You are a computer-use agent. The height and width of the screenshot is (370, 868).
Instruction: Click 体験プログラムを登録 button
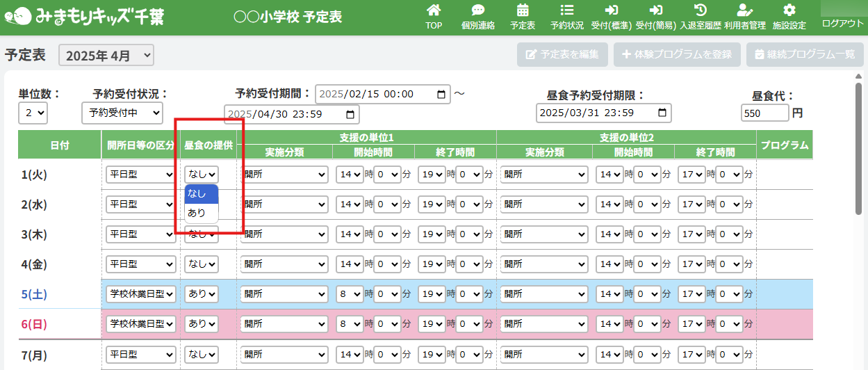point(676,54)
